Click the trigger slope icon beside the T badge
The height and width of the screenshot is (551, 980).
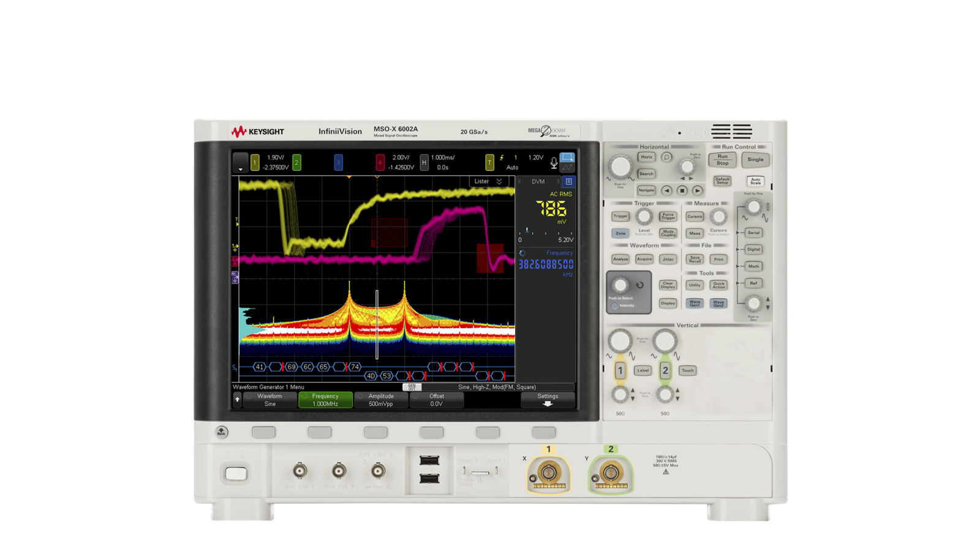(502, 157)
